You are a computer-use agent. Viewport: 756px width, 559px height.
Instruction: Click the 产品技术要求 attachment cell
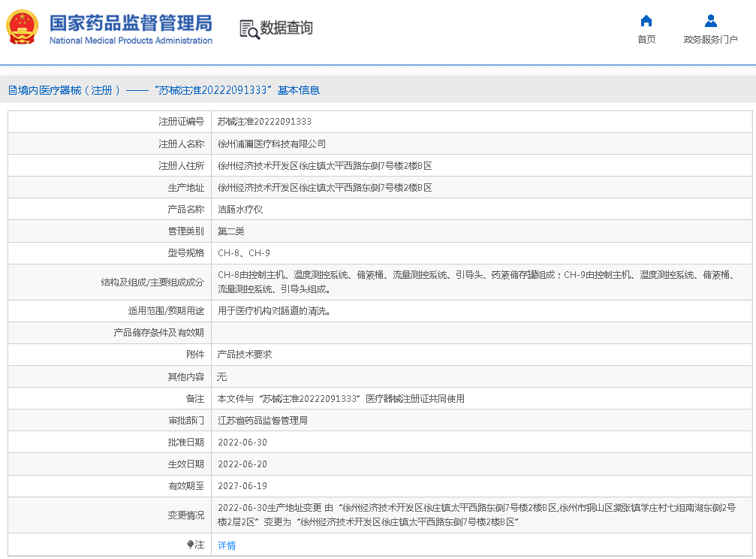coord(245,354)
